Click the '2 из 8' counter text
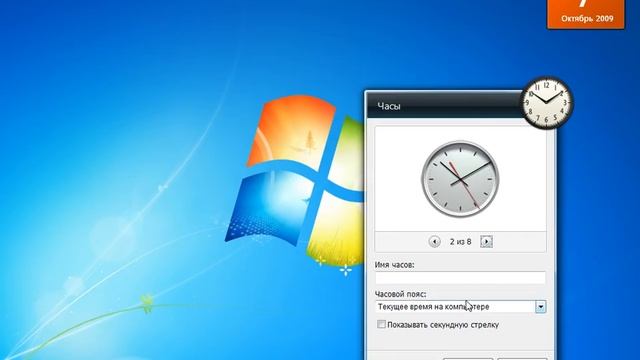 [460, 242]
